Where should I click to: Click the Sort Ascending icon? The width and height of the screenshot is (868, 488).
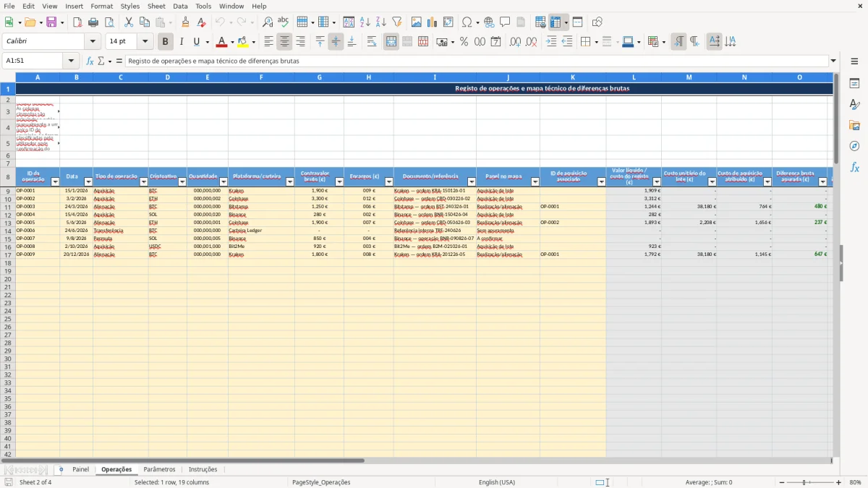(365, 22)
